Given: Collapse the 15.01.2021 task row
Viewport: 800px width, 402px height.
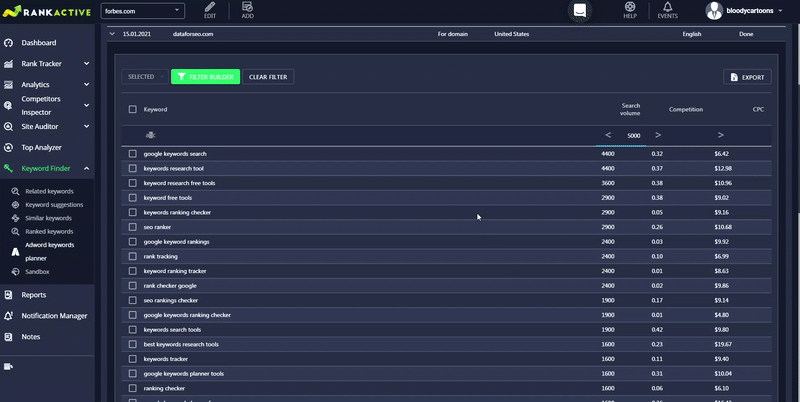Looking at the screenshot, I should pos(112,34).
